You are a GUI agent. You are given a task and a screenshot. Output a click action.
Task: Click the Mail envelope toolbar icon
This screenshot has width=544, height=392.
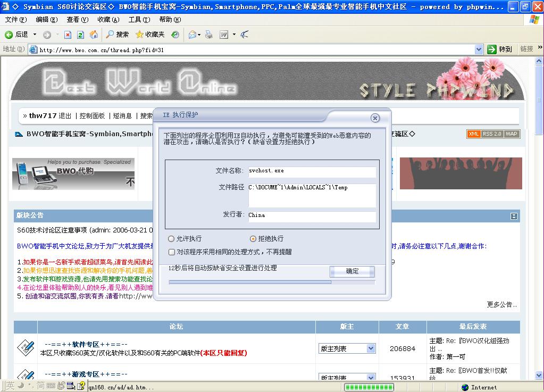click(x=192, y=35)
